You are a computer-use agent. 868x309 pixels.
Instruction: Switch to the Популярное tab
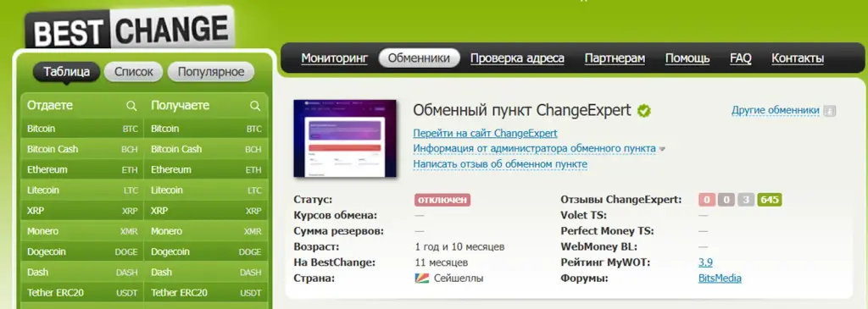point(211,72)
